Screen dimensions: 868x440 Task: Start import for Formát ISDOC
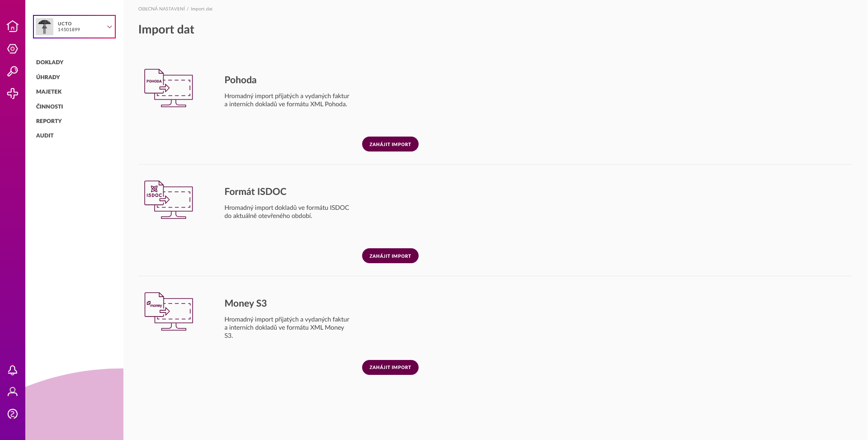pyautogui.click(x=390, y=256)
